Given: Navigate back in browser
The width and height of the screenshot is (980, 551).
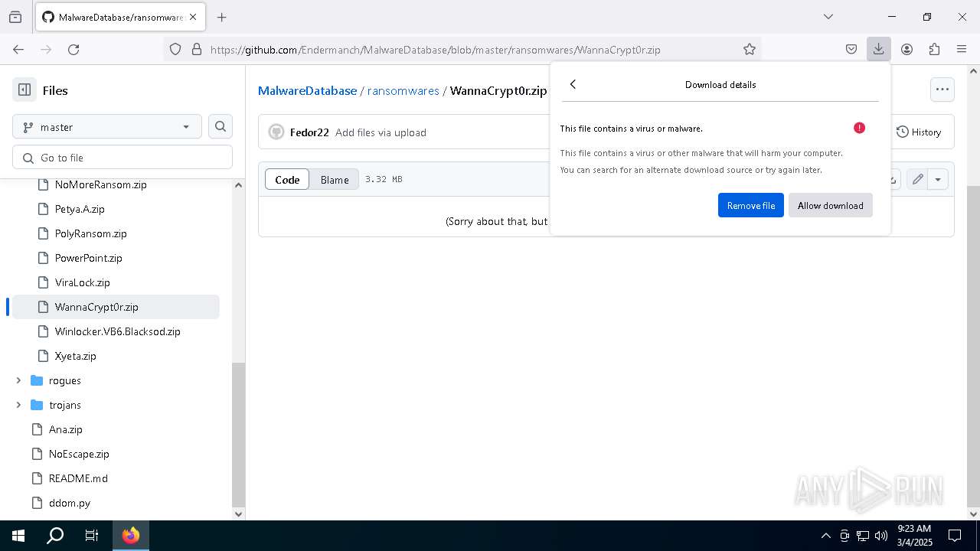Looking at the screenshot, I should (x=18, y=49).
